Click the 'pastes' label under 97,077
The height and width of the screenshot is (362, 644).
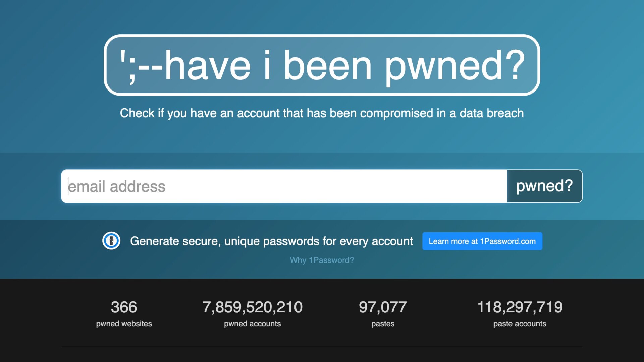[x=383, y=324]
